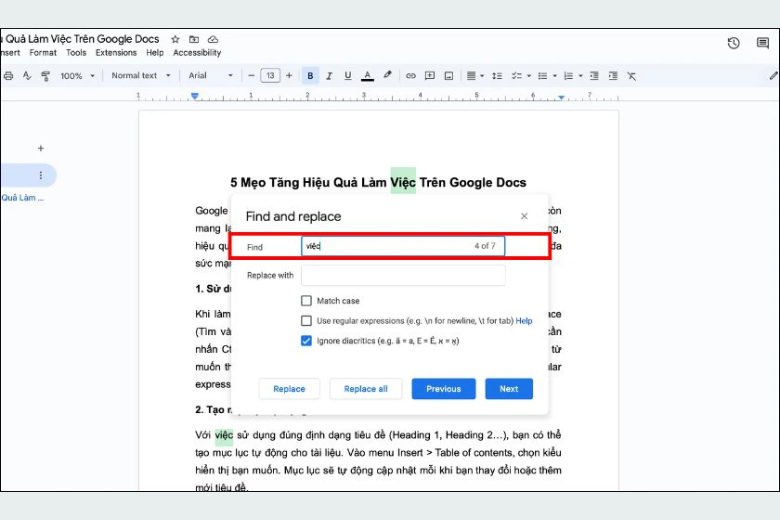780x520 pixels.
Task: Expand the Normal text style dropdown
Action: 139,75
